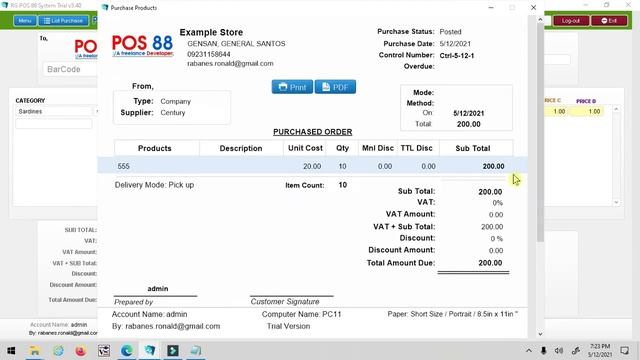Click the Supplier value Century
Screen dimensions: 640x360
tap(173, 113)
